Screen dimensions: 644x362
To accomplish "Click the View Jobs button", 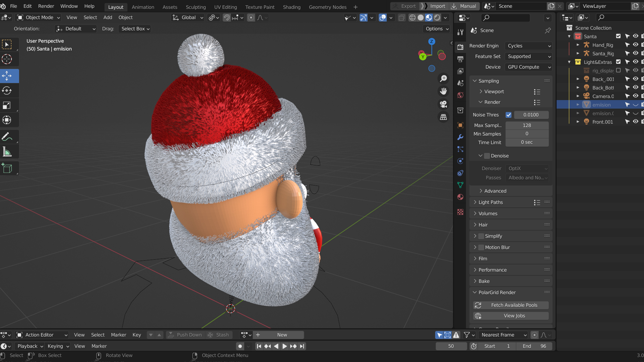I will coord(511,316).
